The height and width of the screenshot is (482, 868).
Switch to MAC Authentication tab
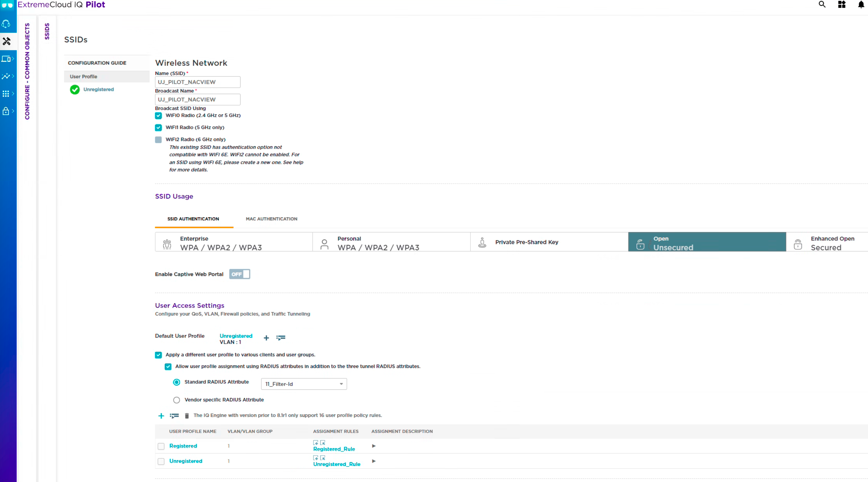[x=271, y=219]
